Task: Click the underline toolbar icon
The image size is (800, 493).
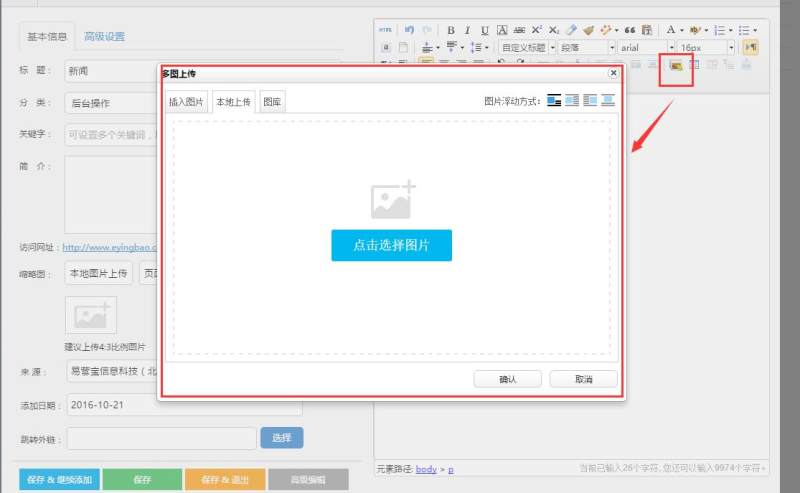Action: point(485,30)
